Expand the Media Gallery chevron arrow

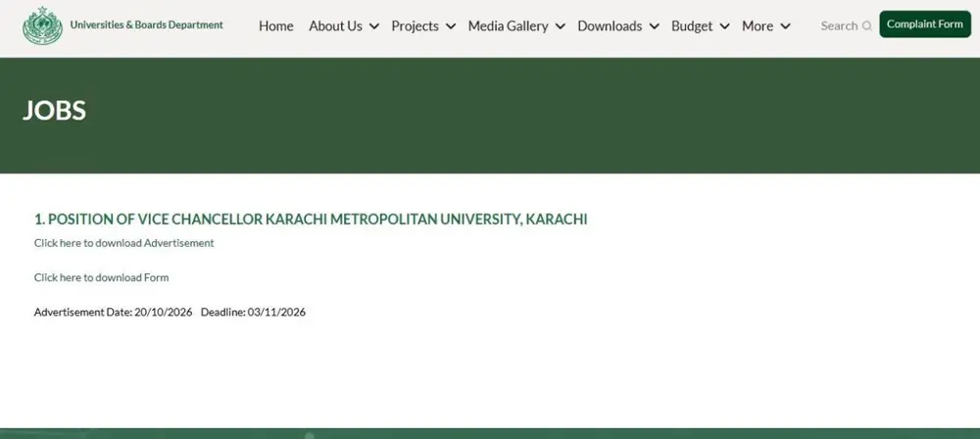tap(560, 26)
